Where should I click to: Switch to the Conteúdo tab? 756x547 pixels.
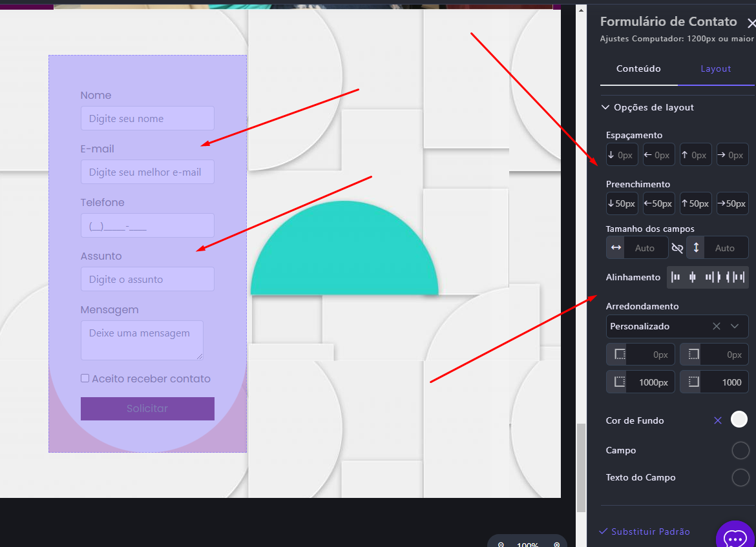click(x=638, y=68)
